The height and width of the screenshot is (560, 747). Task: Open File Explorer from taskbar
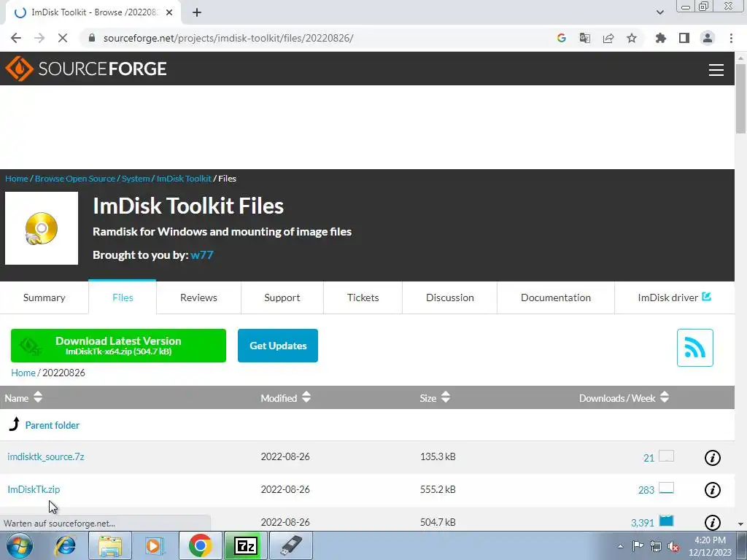110,545
